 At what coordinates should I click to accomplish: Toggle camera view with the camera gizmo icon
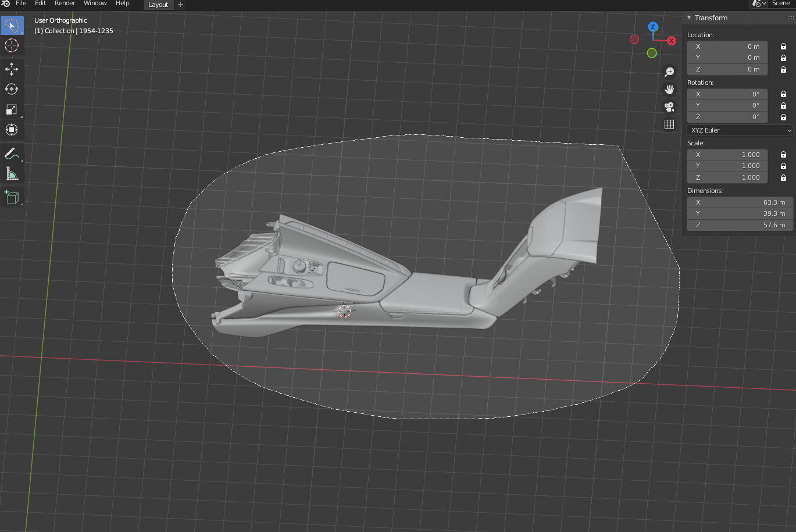point(669,107)
